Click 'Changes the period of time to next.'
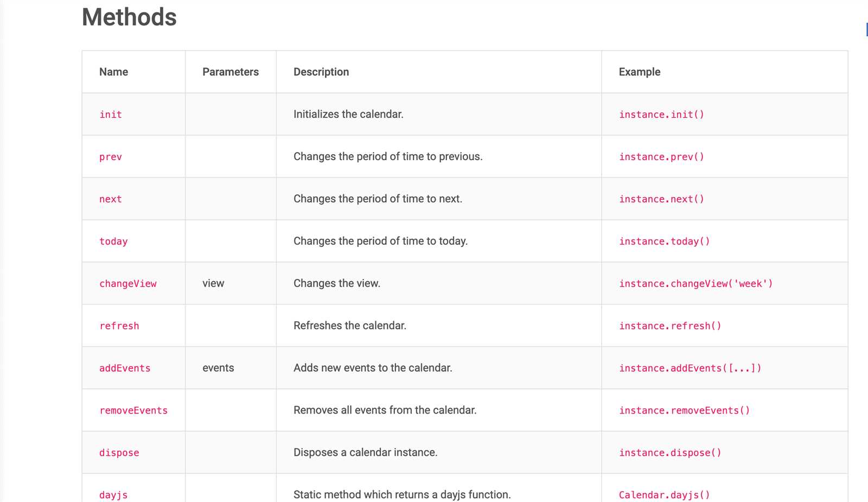Image resolution: width=868 pixels, height=502 pixels. click(x=378, y=199)
